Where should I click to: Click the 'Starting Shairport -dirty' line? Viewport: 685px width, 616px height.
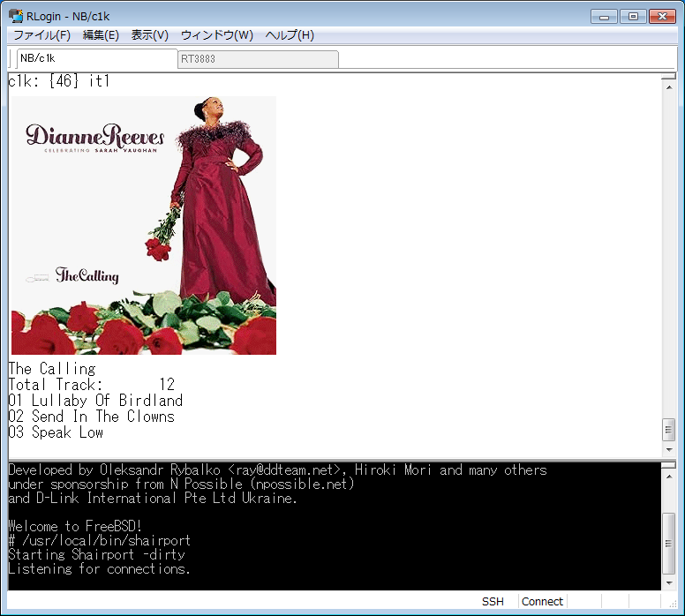(x=96, y=555)
